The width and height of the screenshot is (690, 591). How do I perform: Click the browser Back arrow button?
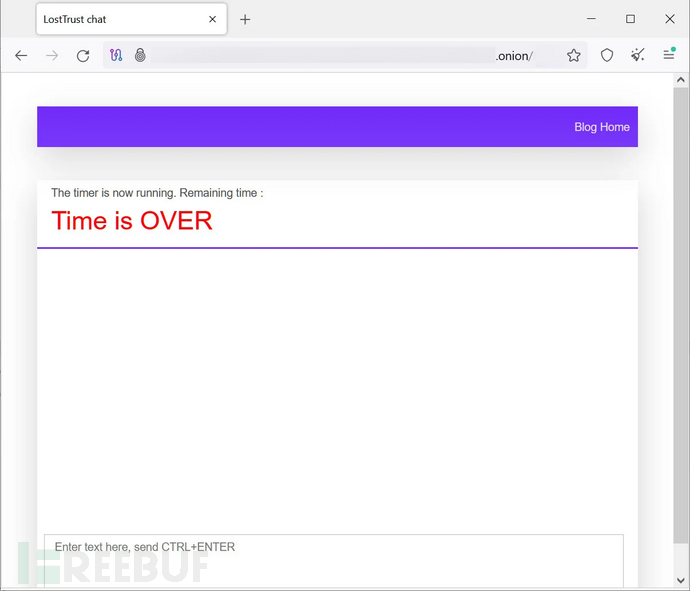(21, 56)
